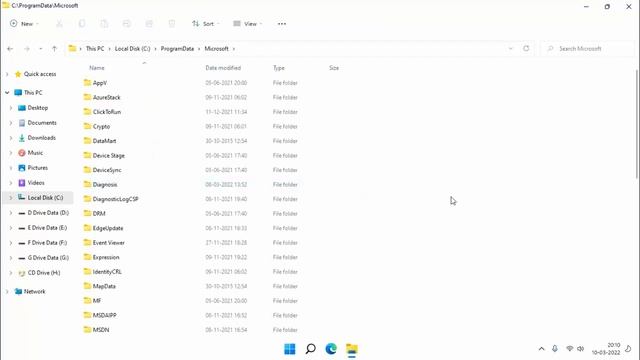Click the New button in toolbar

(x=24, y=24)
